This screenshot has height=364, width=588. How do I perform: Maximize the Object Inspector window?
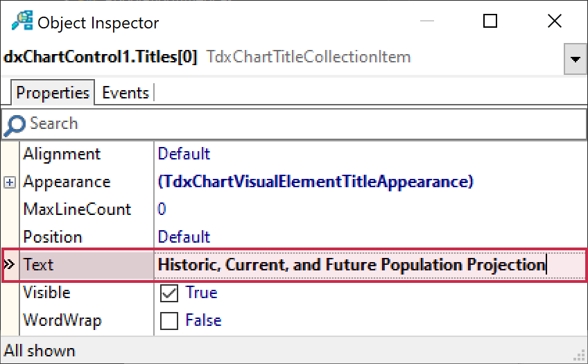pyautogui.click(x=490, y=21)
